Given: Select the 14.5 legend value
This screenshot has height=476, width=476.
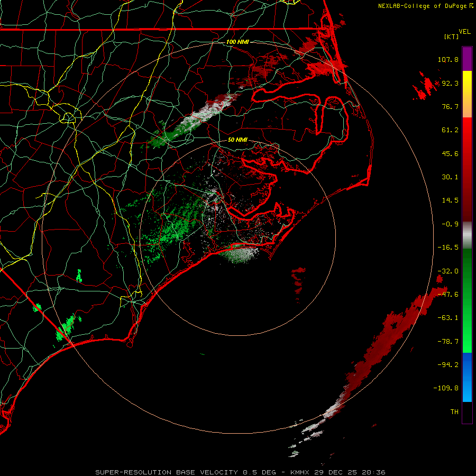Looking at the screenshot, I should pyautogui.click(x=450, y=200).
